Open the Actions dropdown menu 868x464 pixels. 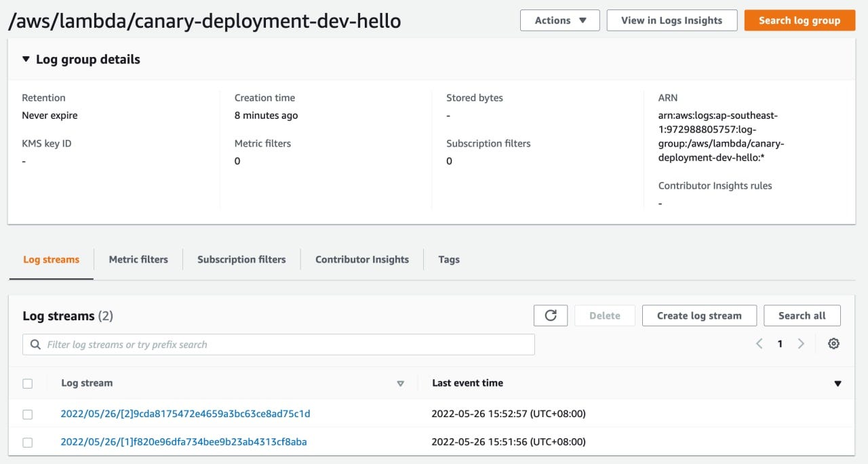click(559, 20)
